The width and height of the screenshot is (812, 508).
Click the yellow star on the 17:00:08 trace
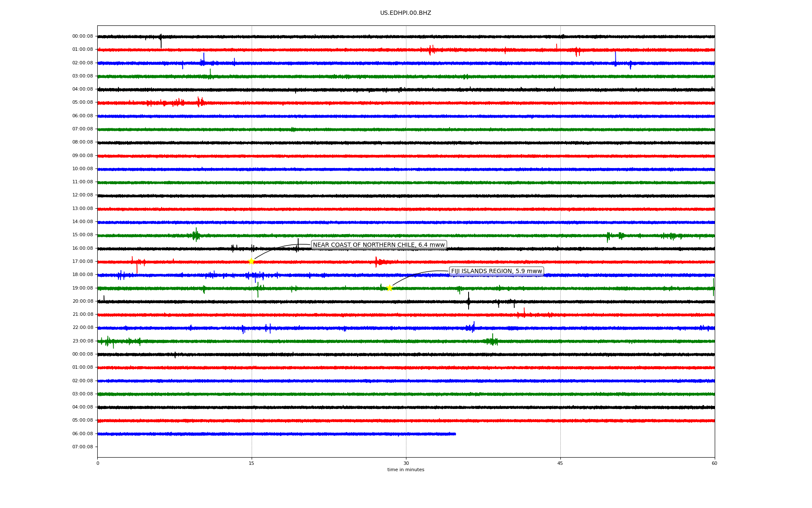click(x=251, y=261)
